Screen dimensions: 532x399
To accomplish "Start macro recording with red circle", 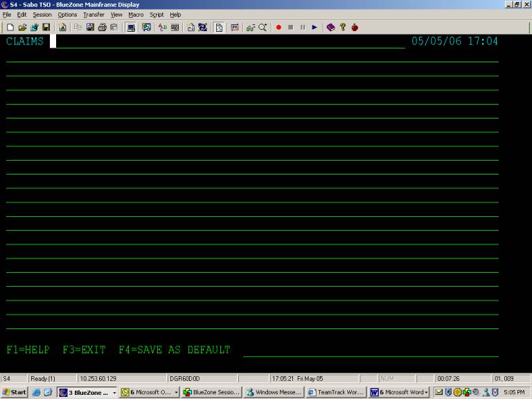I will pos(278,28).
